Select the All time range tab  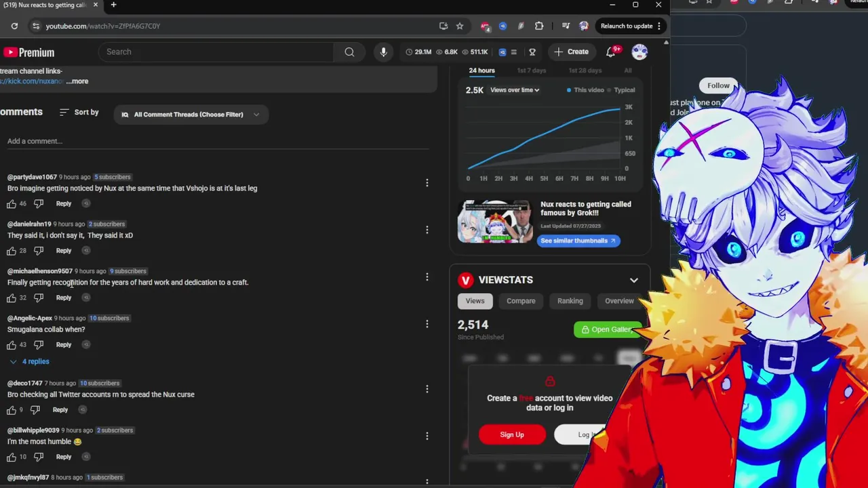pos(628,70)
